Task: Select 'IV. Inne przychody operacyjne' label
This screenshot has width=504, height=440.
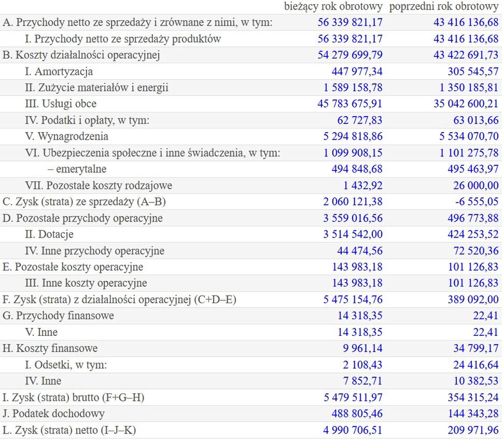Action: coord(95,251)
